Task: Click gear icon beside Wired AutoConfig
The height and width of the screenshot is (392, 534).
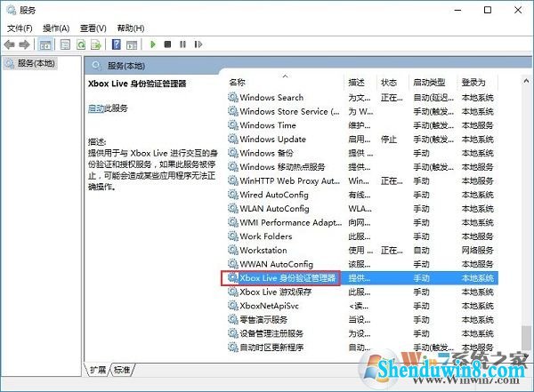Action: click(233, 195)
